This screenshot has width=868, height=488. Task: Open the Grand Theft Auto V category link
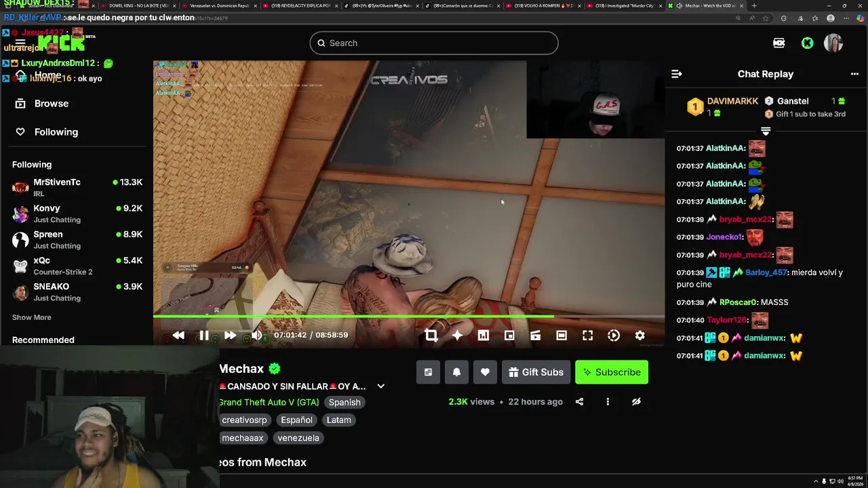(x=269, y=403)
